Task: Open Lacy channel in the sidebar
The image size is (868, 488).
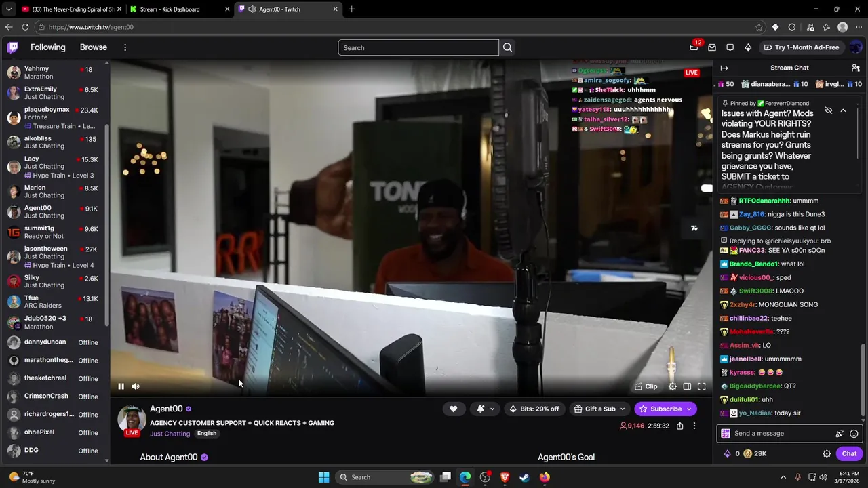Action: (54, 167)
